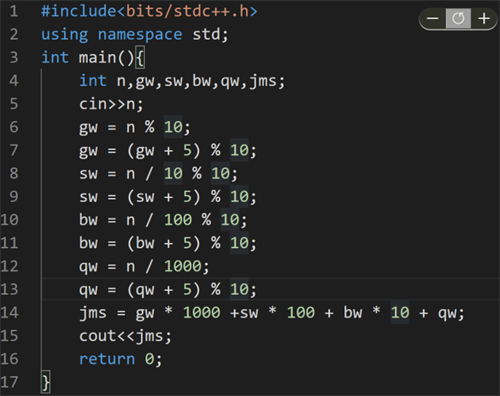Click 'bw = (bw + 5) % 10;' line

point(168,243)
